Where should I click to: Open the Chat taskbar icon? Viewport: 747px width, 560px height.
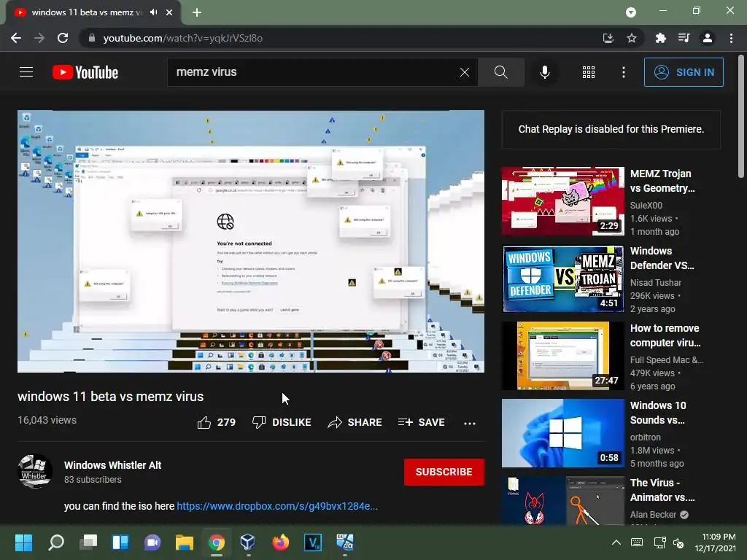152,542
